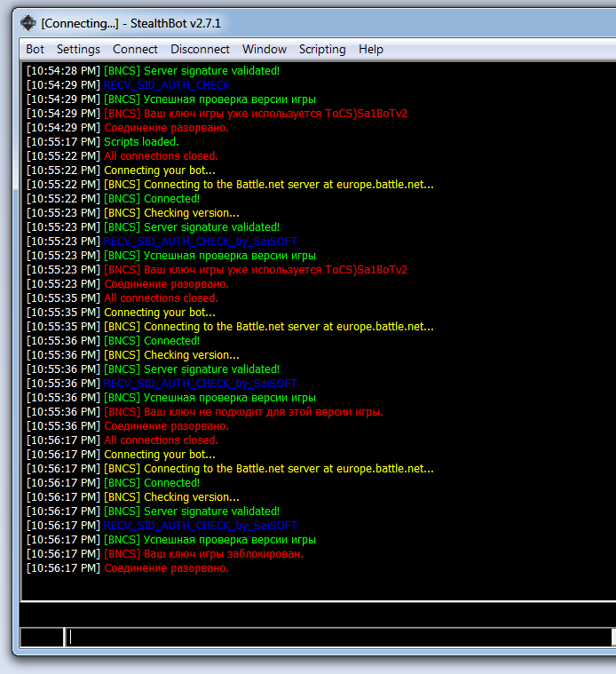Viewport: 616px width, 674px height.
Task: Open the Settings menu
Action: point(78,50)
